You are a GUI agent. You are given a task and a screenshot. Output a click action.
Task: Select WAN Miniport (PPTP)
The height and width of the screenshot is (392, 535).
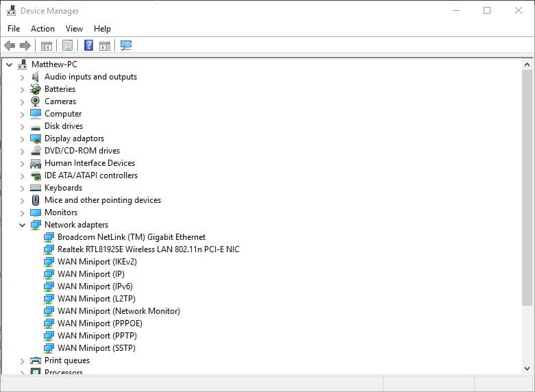(97, 335)
